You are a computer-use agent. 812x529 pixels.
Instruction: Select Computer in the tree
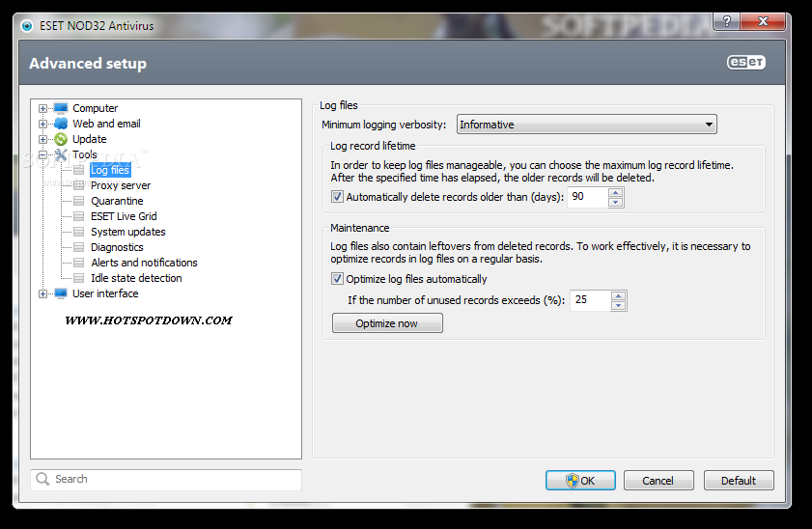click(x=96, y=108)
